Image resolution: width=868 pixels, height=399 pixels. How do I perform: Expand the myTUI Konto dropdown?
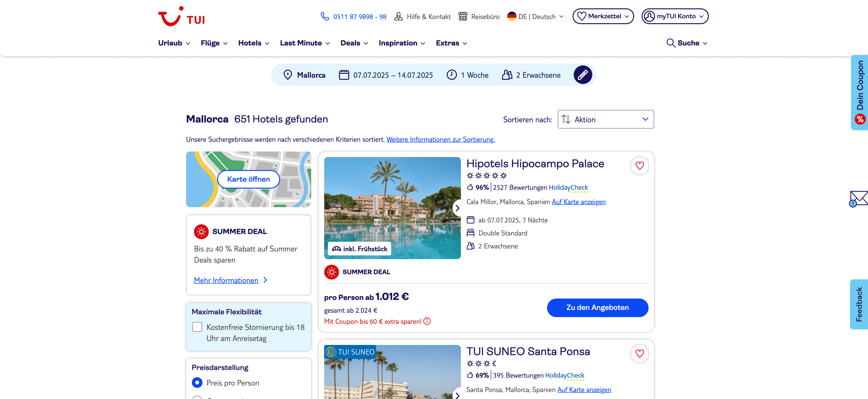pos(675,16)
